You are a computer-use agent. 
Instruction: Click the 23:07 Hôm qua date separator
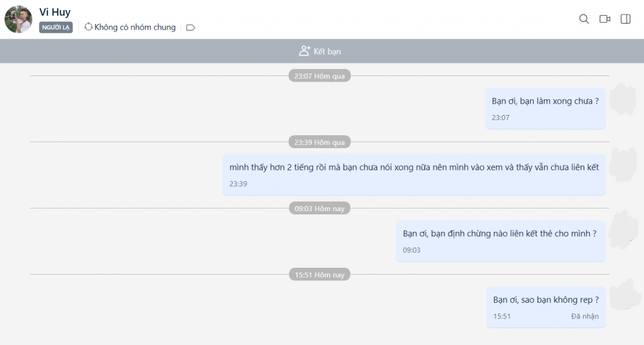point(319,75)
